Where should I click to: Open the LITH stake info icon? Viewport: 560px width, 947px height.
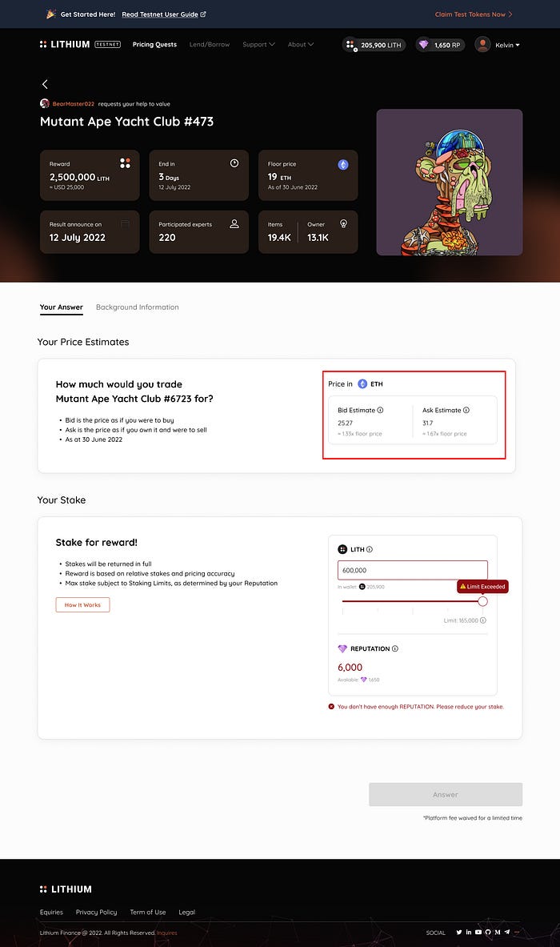(x=370, y=550)
